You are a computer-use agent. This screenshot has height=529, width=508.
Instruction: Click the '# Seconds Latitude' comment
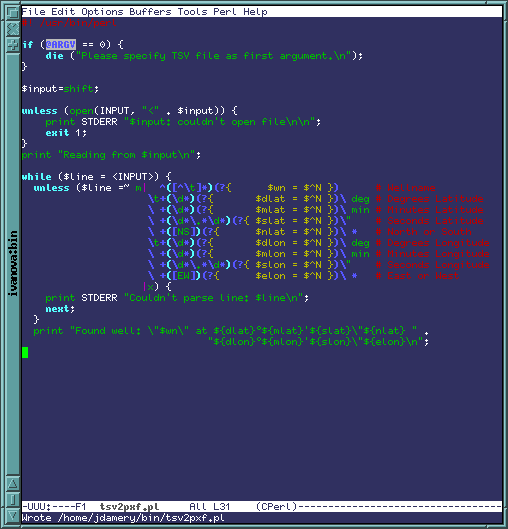pyautogui.click(x=430, y=221)
